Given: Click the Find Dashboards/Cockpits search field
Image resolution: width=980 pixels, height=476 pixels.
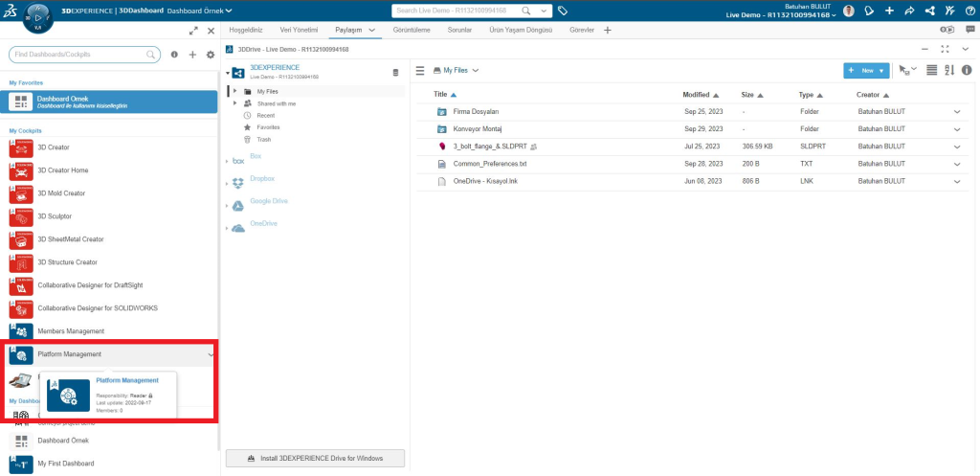Looking at the screenshot, I should (86, 56).
